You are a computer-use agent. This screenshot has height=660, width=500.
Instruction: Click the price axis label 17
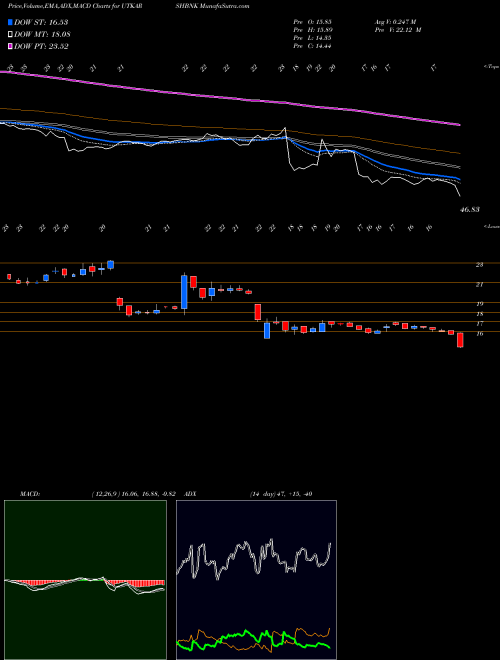(x=479, y=324)
